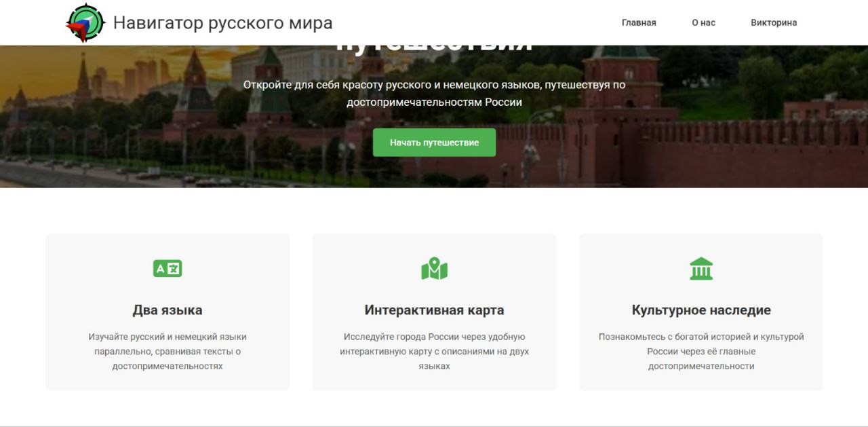This screenshot has height=427, width=868.
Task: Select the Интерактивная карта card heading
Action: 434,310
